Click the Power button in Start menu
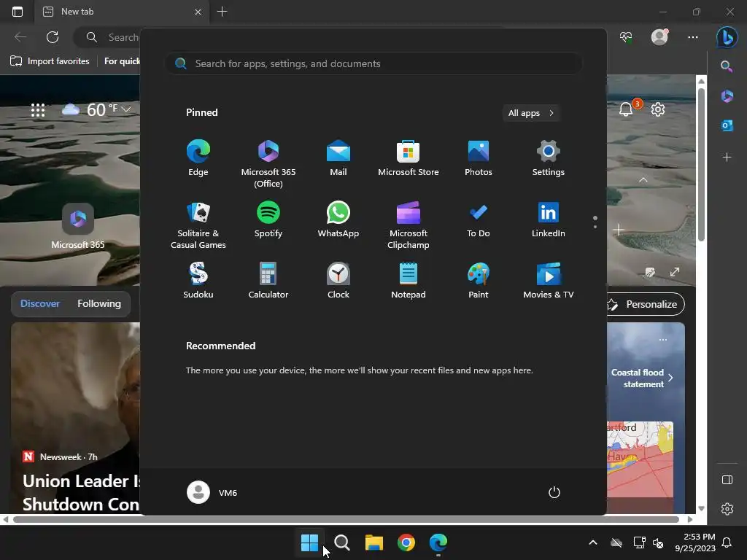Image resolution: width=747 pixels, height=560 pixels. (554, 492)
